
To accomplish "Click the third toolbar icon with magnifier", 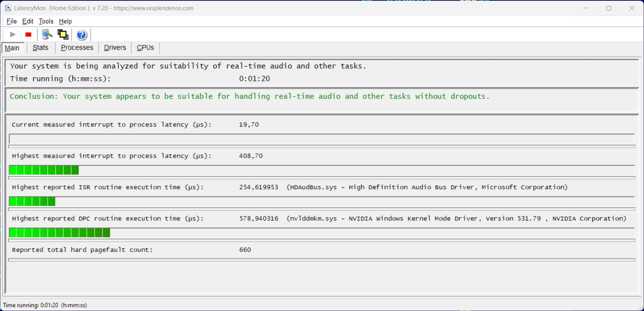I will coord(47,34).
